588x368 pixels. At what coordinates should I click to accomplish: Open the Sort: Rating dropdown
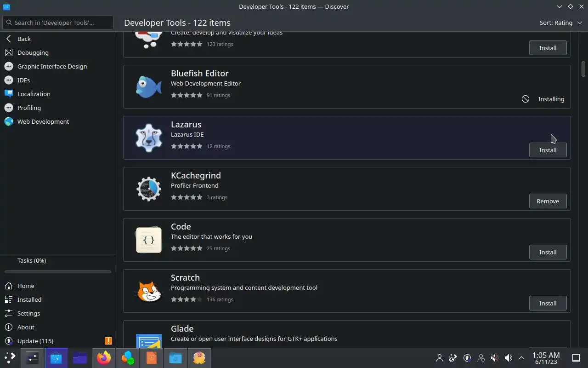[x=560, y=23]
